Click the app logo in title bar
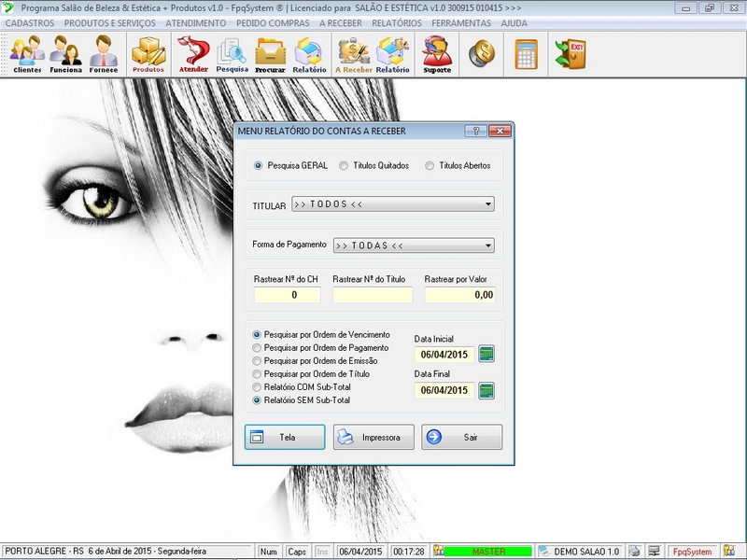Viewport: 747px width, 560px height. point(8,7)
